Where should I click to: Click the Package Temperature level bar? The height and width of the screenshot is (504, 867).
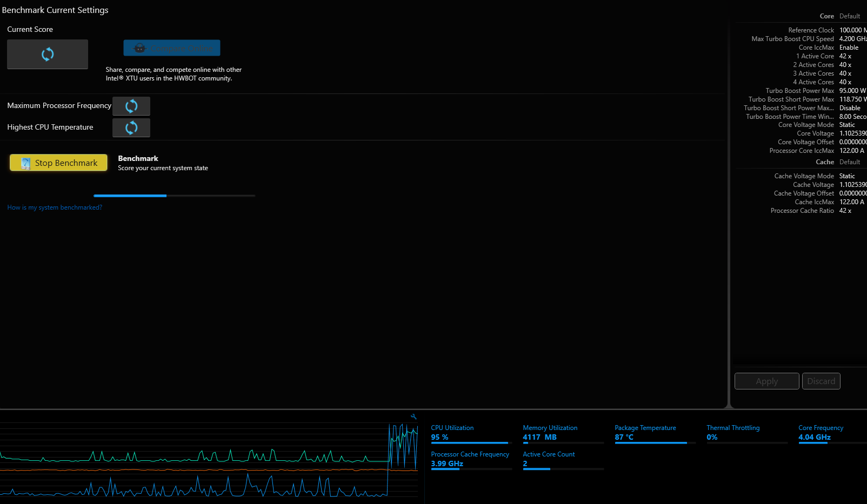tap(655, 443)
